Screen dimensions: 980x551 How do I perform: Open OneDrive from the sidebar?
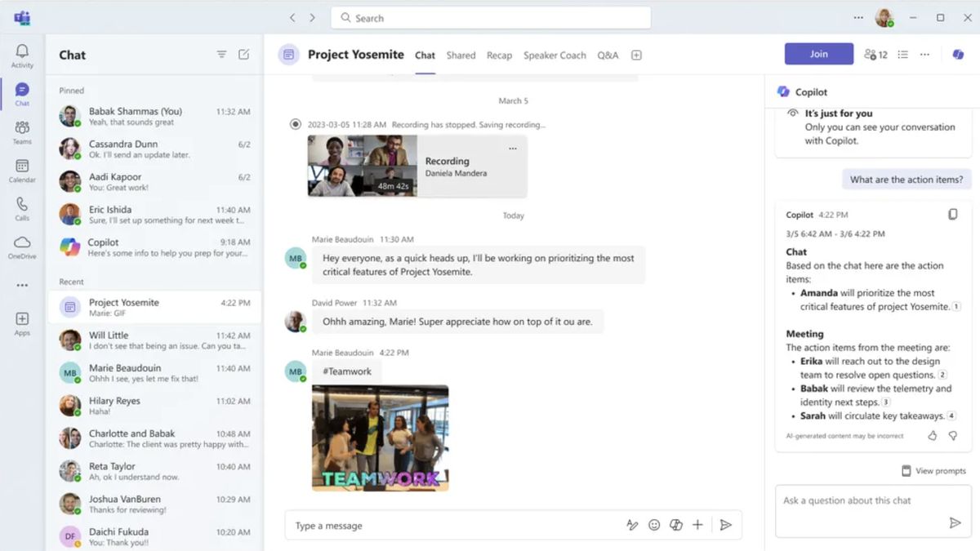pyautogui.click(x=22, y=247)
